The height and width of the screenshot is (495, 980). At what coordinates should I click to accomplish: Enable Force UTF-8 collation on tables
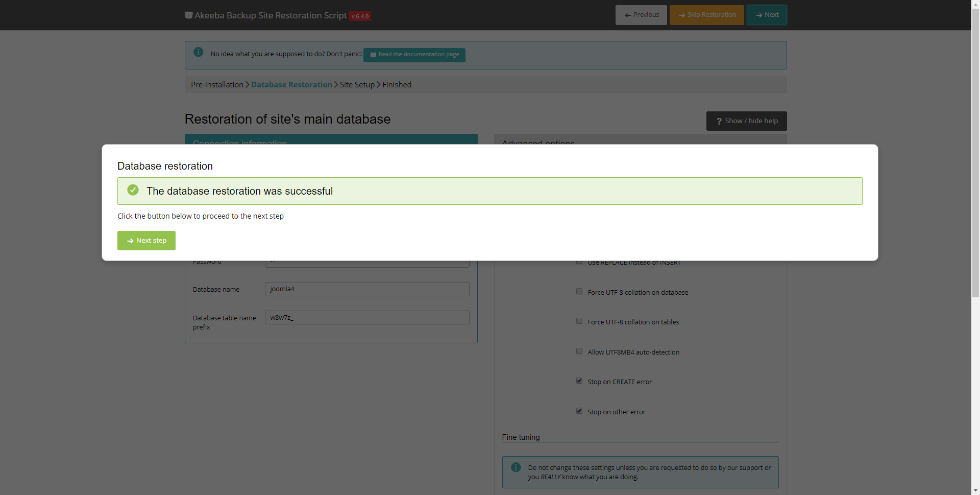click(579, 321)
